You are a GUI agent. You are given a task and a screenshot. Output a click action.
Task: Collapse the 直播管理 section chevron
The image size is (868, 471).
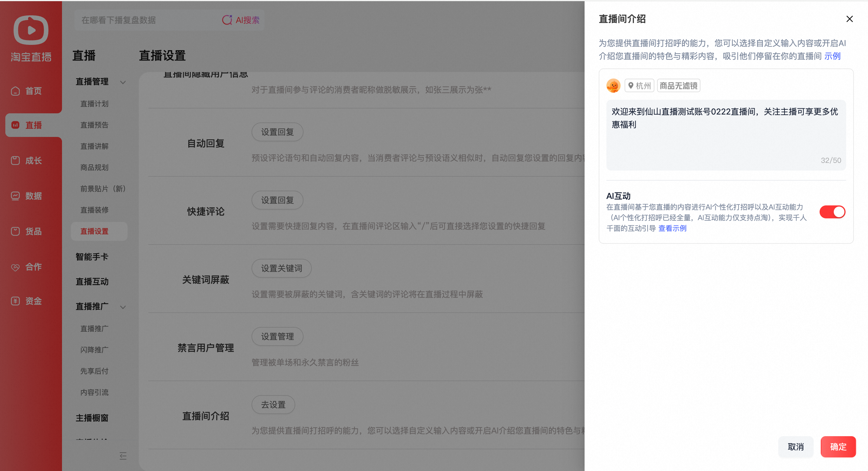coord(123,82)
